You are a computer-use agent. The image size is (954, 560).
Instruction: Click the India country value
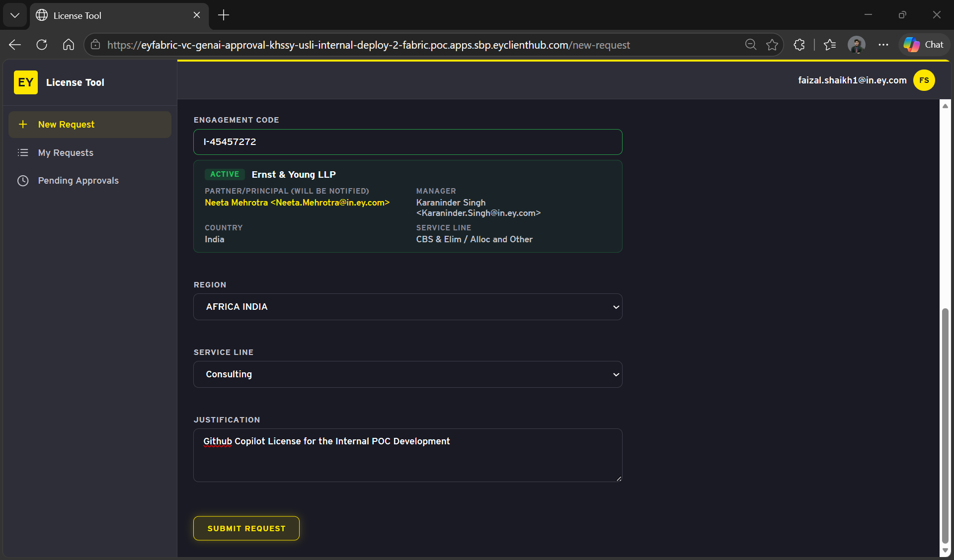pos(214,239)
